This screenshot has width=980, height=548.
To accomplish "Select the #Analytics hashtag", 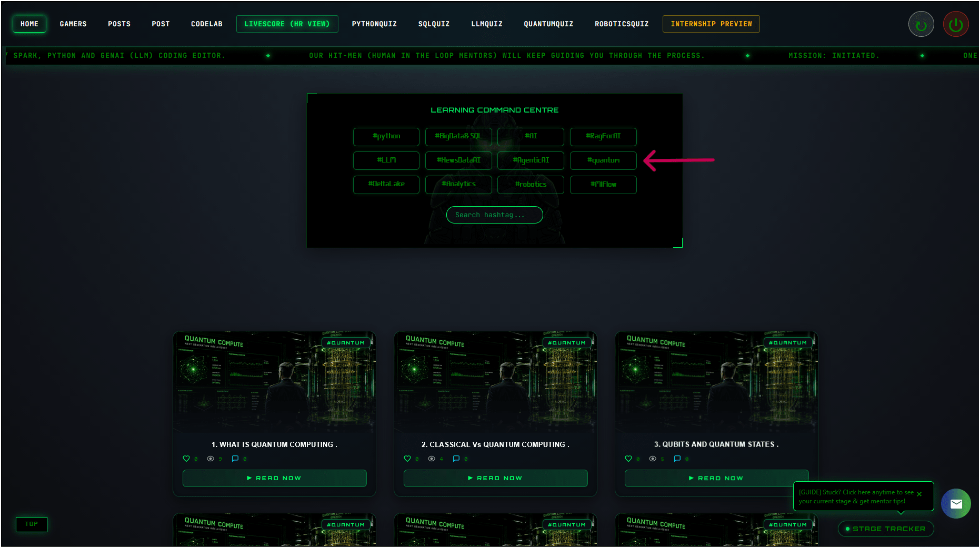I will point(458,185).
